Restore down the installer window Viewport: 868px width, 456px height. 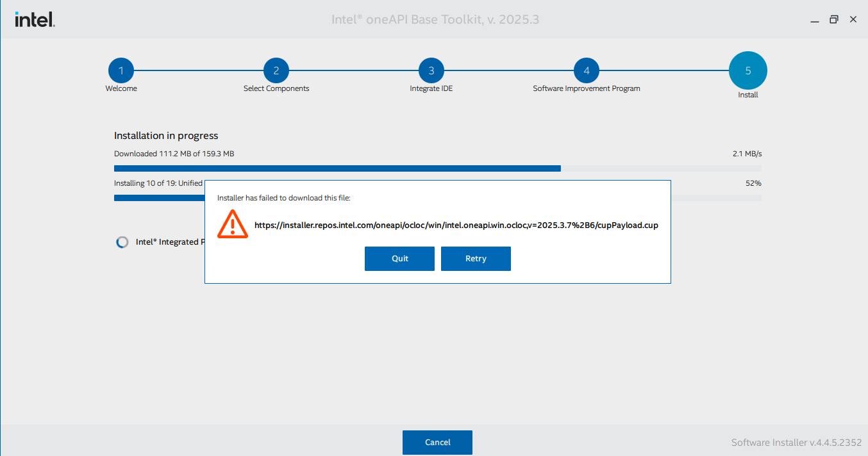point(833,20)
